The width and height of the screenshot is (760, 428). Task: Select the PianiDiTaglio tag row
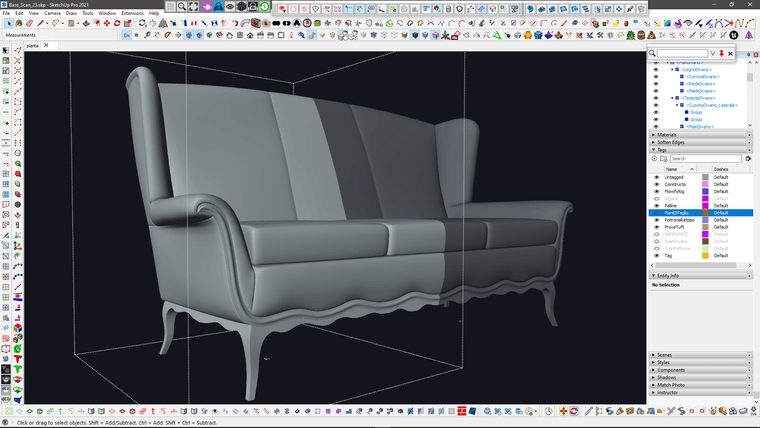[680, 213]
